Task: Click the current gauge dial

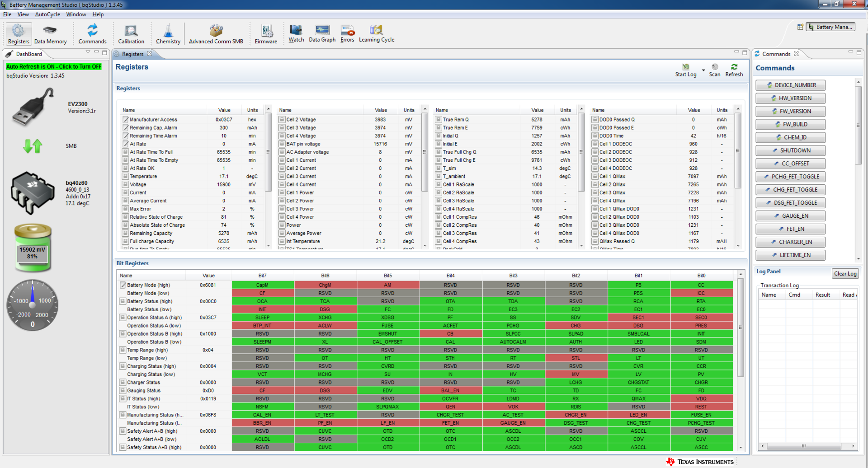Action: 33,305
